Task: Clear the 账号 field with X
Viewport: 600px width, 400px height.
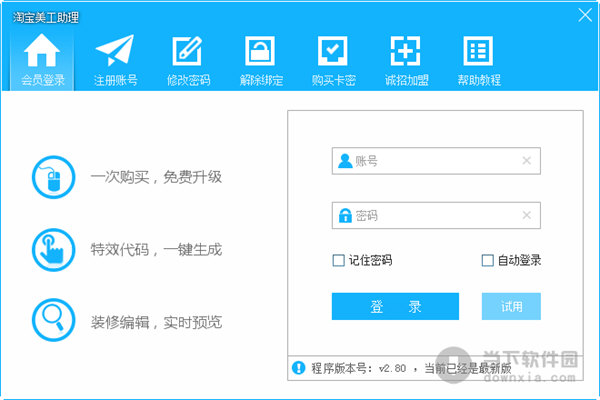Action: (526, 160)
